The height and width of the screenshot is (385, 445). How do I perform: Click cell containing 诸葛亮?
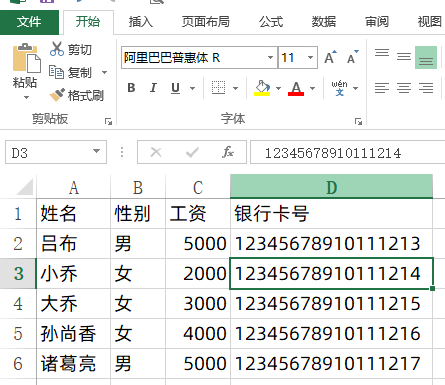73,364
